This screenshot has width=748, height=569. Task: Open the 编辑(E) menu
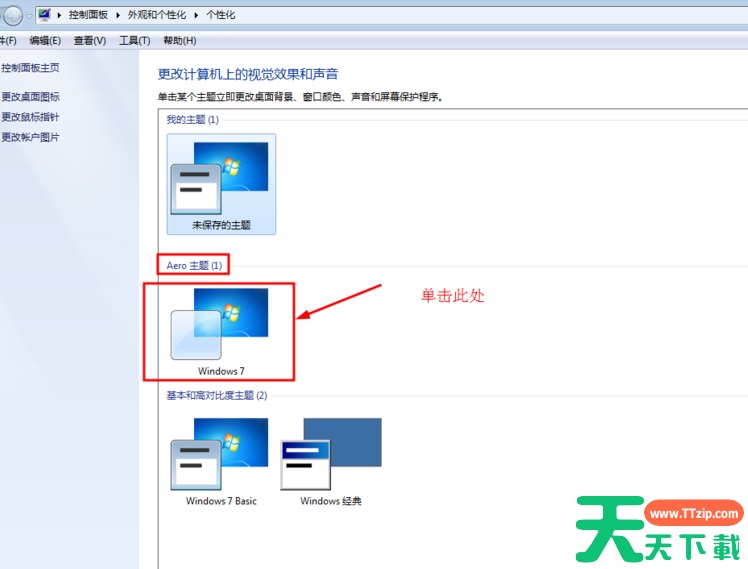pyautogui.click(x=45, y=41)
